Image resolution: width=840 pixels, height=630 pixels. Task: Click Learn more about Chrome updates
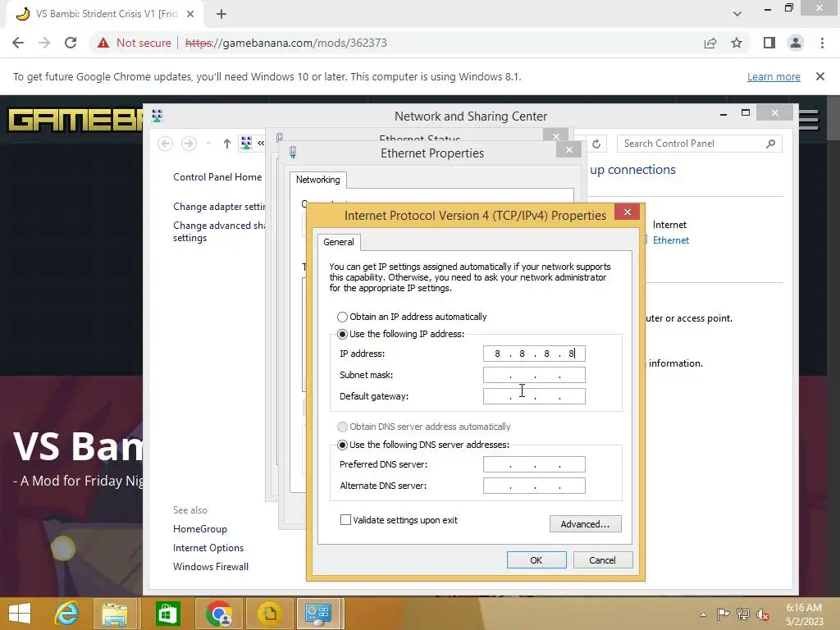click(x=774, y=76)
